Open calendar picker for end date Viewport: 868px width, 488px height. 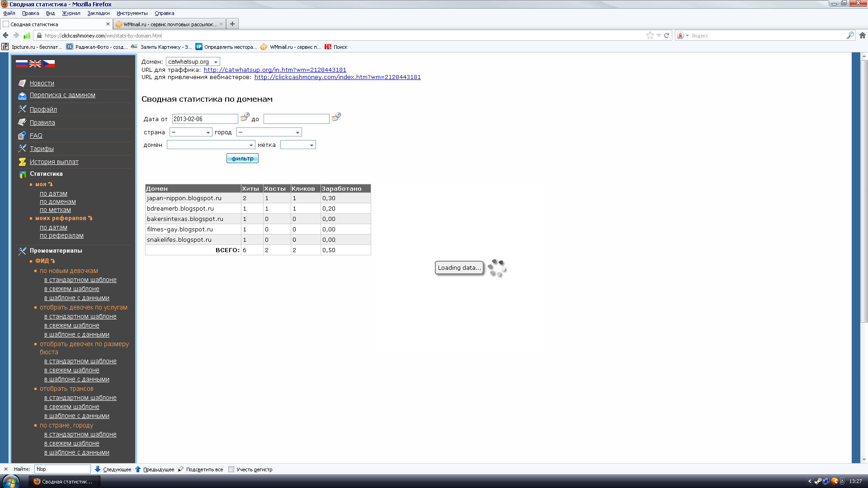click(x=336, y=117)
